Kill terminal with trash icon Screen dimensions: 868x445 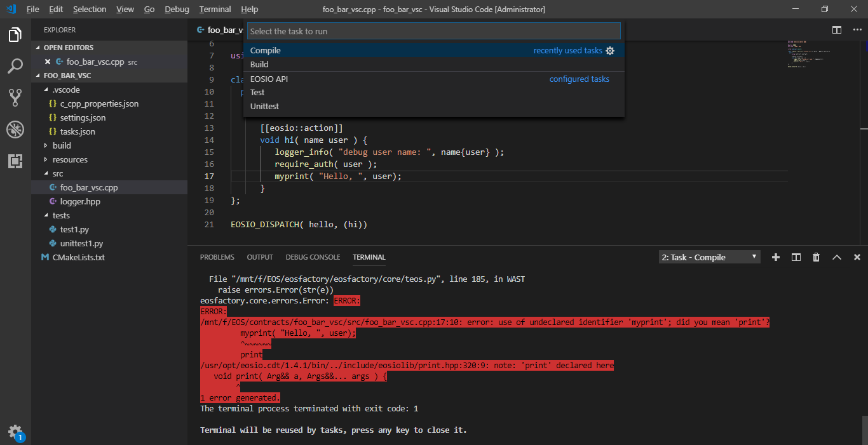817,257
